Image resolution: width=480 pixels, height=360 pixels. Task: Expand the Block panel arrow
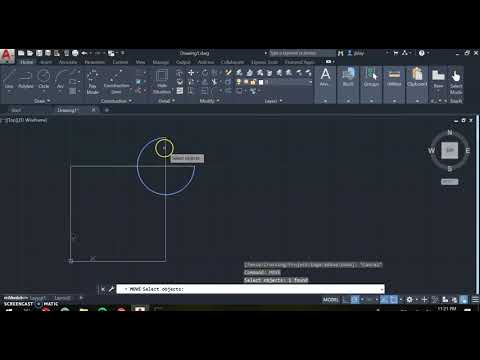[x=348, y=101]
